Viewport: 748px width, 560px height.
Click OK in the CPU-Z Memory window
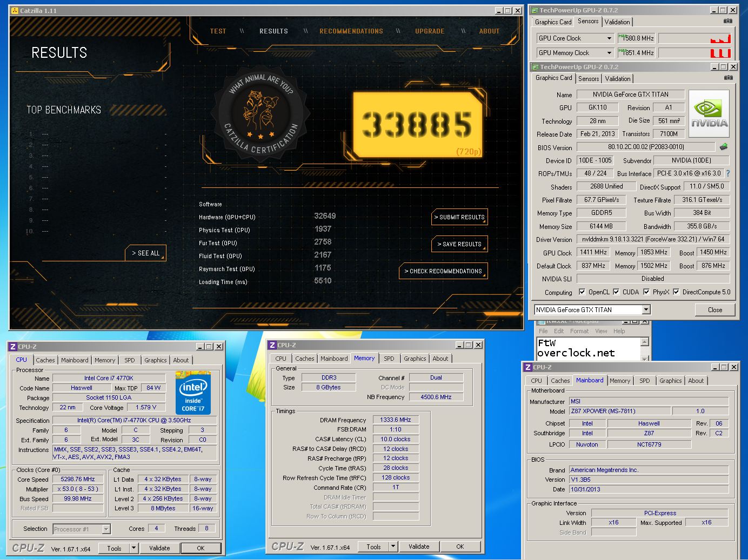point(460,546)
